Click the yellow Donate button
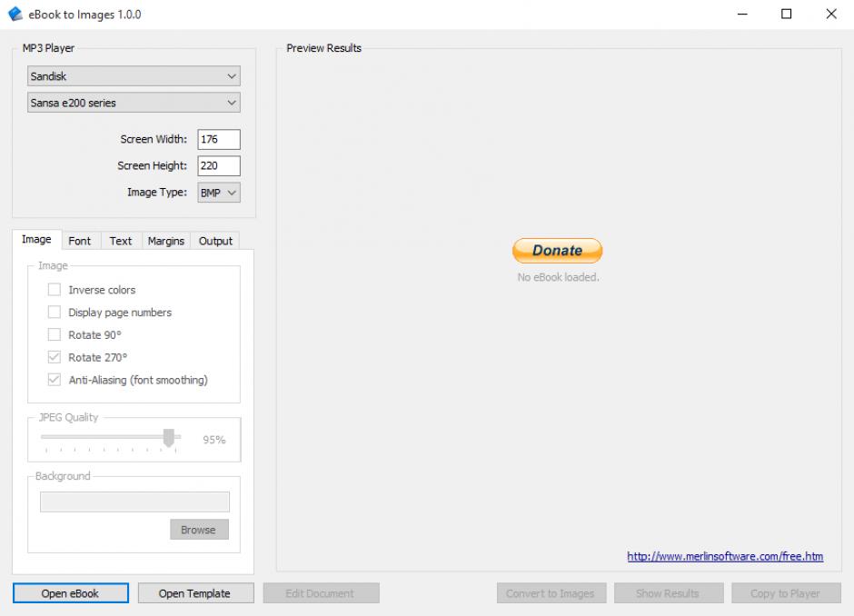This screenshot has width=854, height=616. [557, 251]
